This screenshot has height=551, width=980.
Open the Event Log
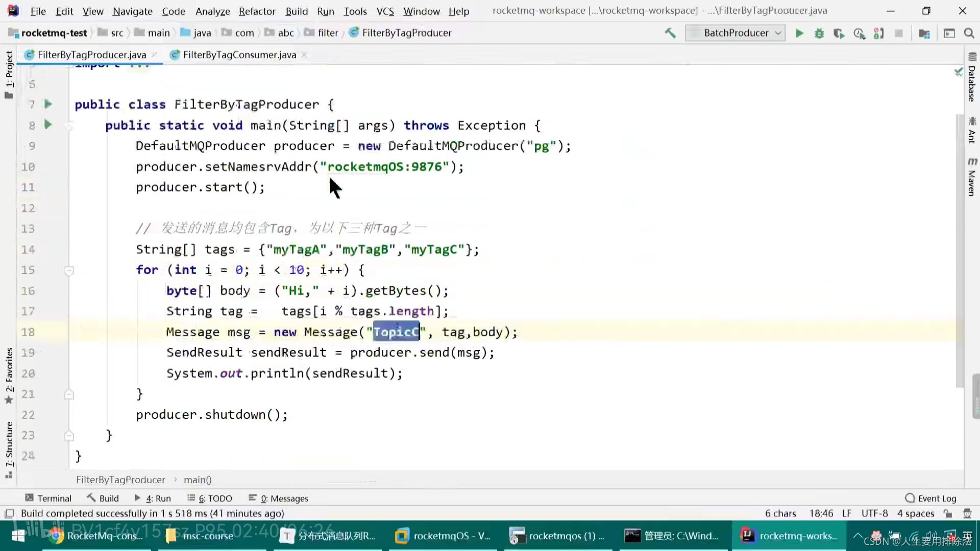coord(931,498)
